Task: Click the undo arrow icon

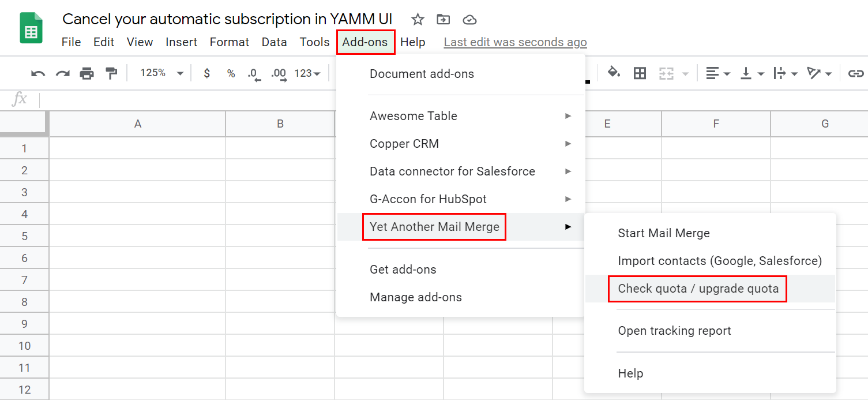Action: tap(38, 73)
